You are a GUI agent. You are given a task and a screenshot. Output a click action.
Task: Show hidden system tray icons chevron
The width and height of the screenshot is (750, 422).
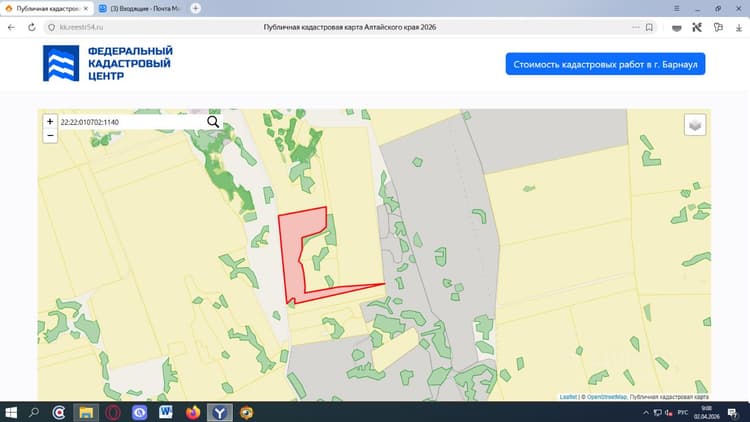click(646, 412)
